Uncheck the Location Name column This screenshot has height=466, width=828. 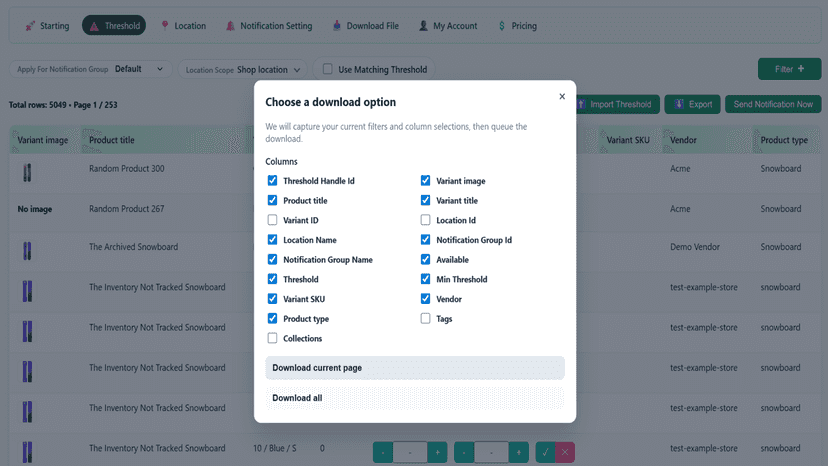pyautogui.click(x=272, y=240)
